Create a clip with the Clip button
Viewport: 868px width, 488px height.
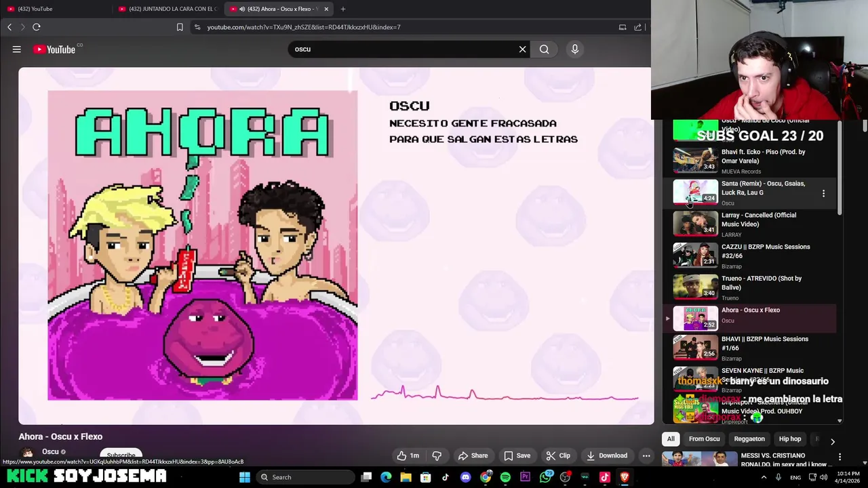click(x=558, y=455)
